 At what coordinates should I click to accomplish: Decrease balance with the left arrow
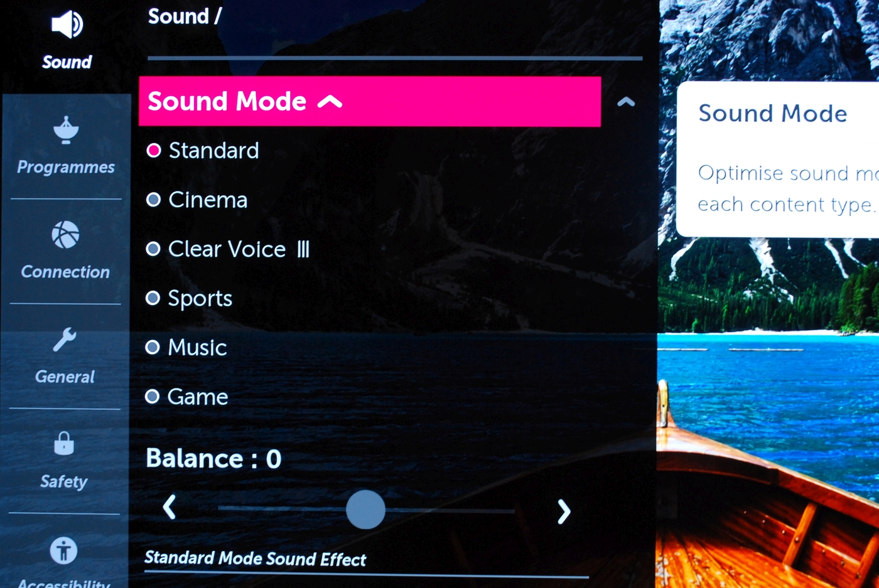[170, 507]
